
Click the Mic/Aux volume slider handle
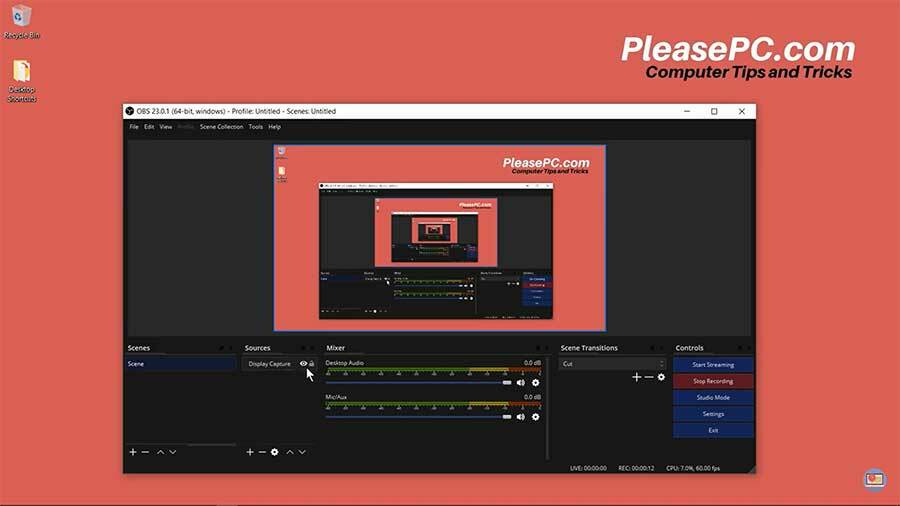coord(507,417)
